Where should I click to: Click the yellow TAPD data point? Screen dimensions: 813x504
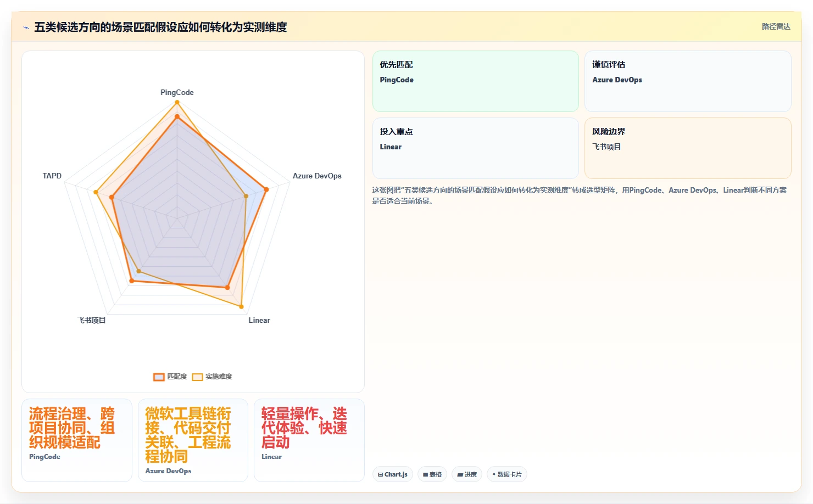click(96, 192)
